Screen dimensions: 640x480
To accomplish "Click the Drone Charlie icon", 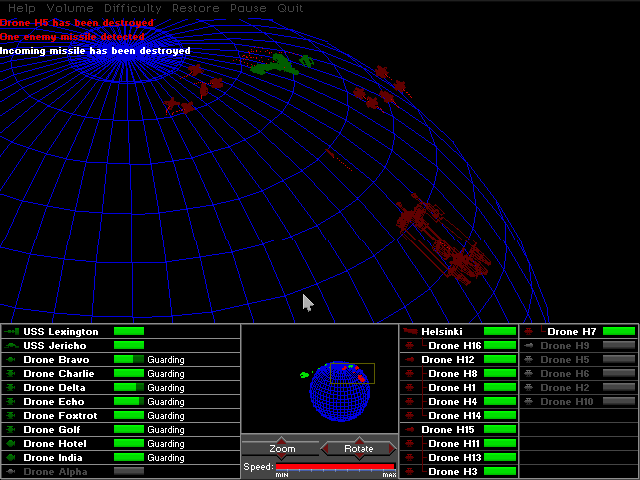I will [x=11, y=373].
